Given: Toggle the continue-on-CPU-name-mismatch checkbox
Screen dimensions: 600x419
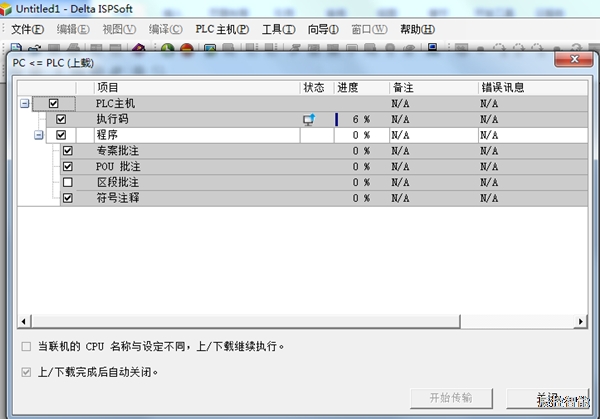Looking at the screenshot, I should pos(25,347).
